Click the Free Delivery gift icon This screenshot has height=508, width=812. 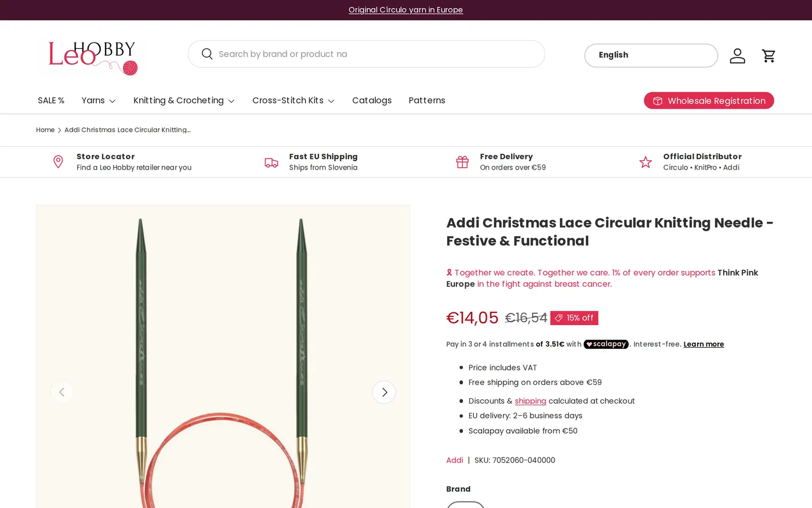(462, 162)
